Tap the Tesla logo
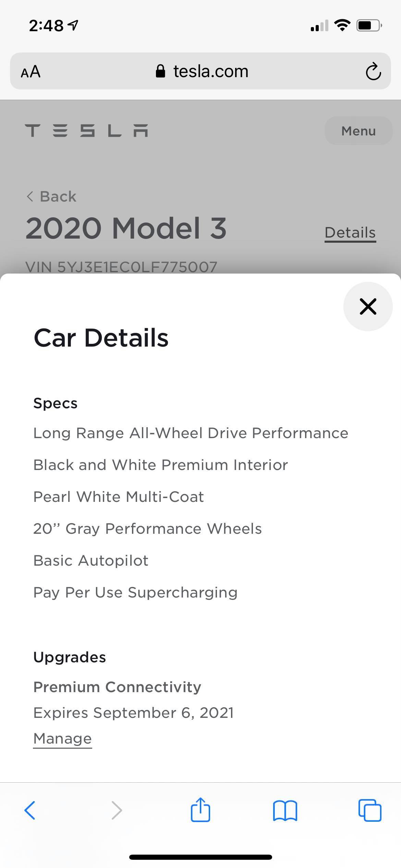The width and height of the screenshot is (401, 868). pos(86,131)
